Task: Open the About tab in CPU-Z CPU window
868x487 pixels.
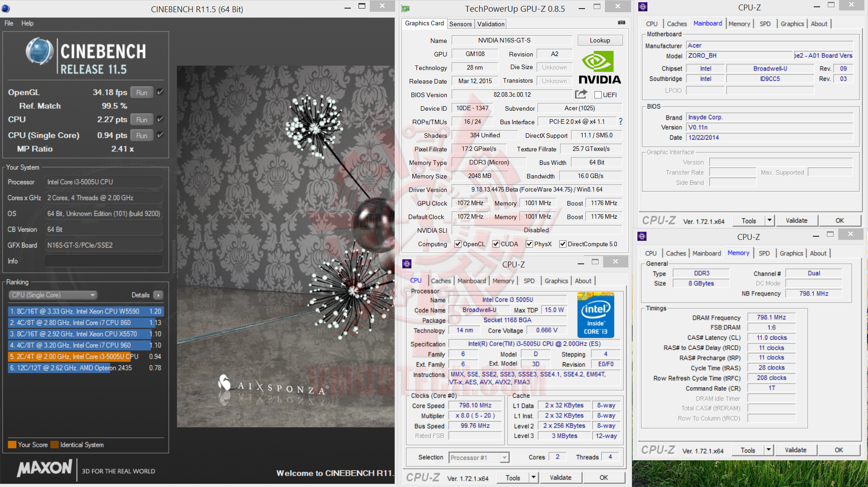Action: pos(583,281)
